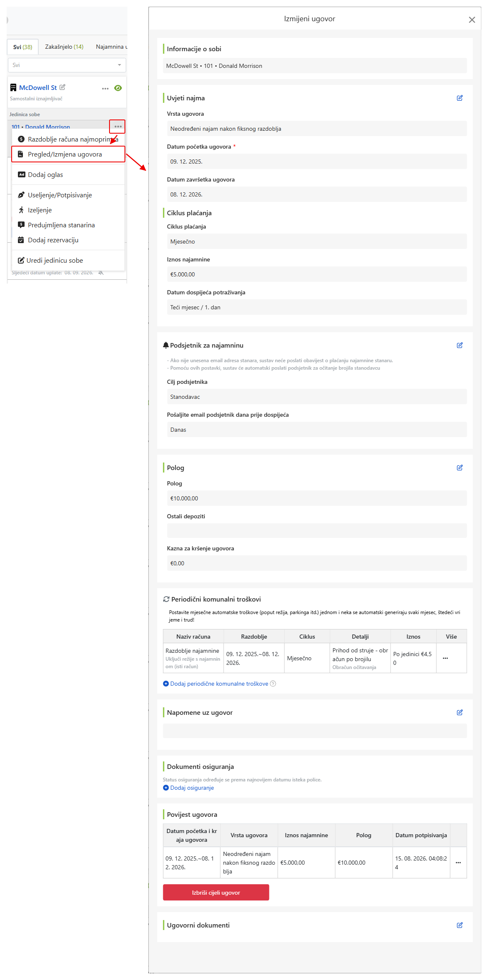Viewport: 488px width, 980px height.
Task: Choose Uredi jedinicu sobe menu item
Action: (68, 260)
